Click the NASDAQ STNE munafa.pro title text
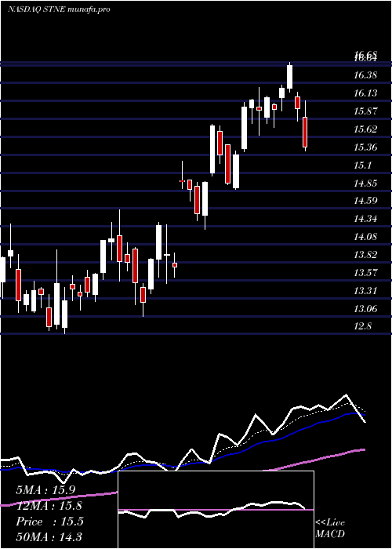 click(x=59, y=9)
